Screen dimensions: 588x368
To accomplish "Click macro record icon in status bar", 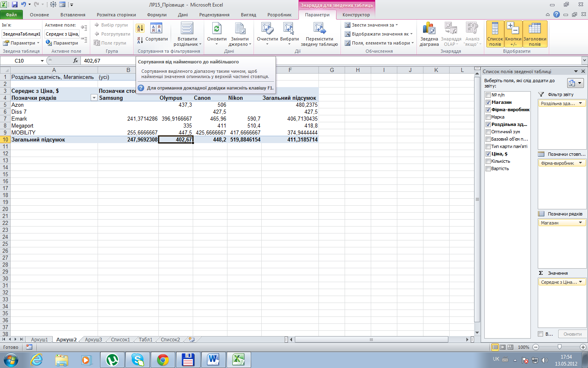I will coord(29,347).
